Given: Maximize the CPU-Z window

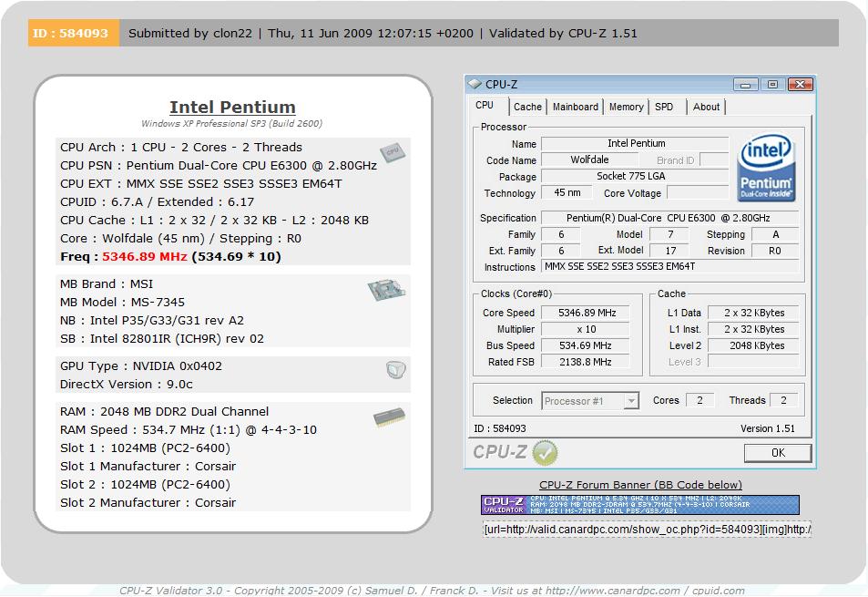Looking at the screenshot, I should click(772, 85).
